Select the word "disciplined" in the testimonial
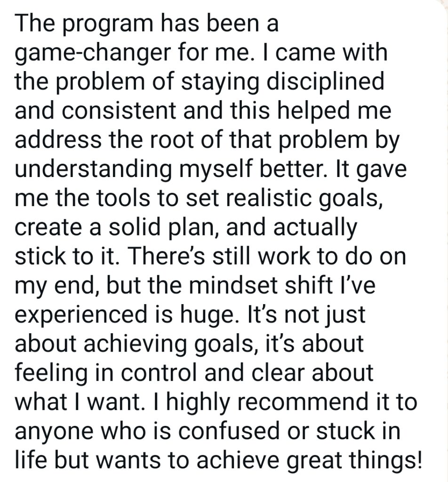 point(325,82)
